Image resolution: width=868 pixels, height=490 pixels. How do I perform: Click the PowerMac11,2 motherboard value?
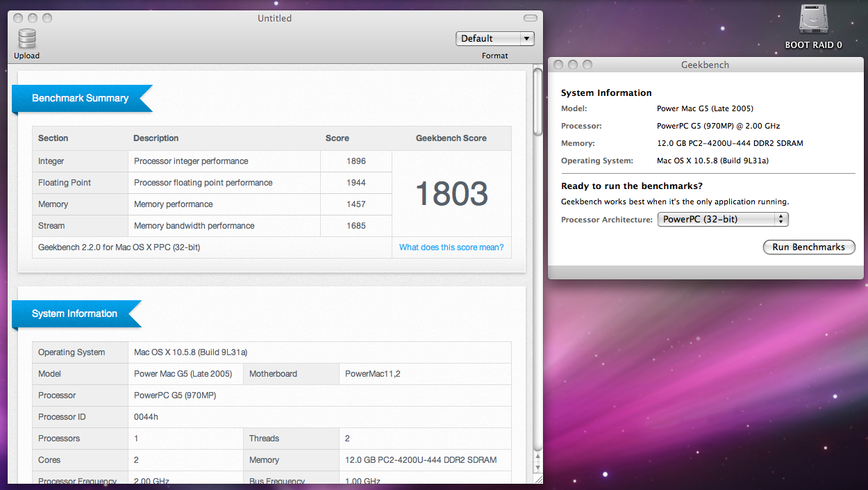373,374
